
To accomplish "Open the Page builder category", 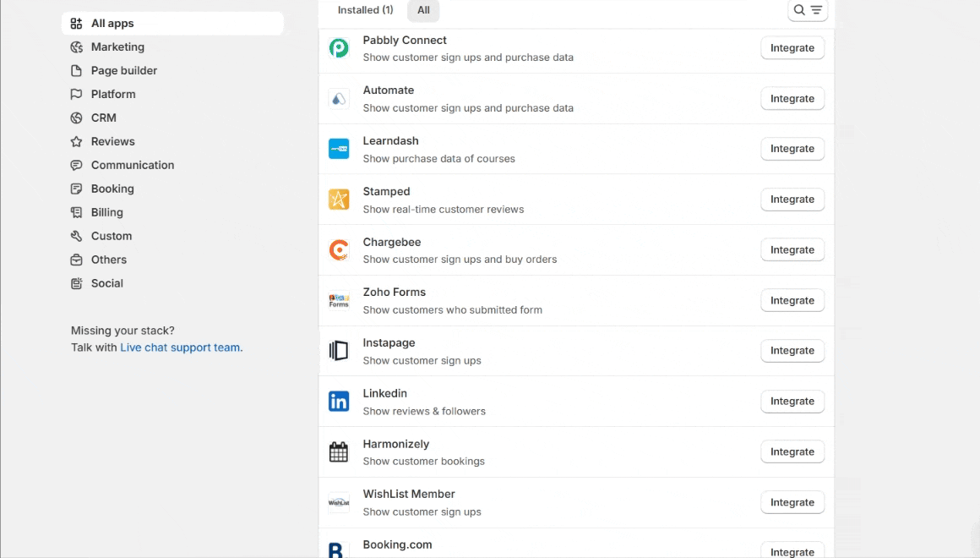I will pyautogui.click(x=123, y=71).
